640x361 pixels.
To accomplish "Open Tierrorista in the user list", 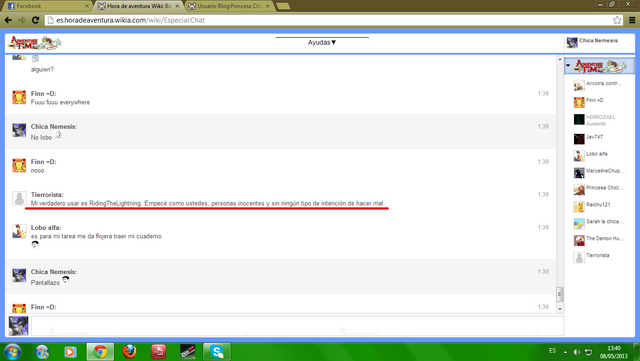I will pyautogui.click(x=599, y=257).
